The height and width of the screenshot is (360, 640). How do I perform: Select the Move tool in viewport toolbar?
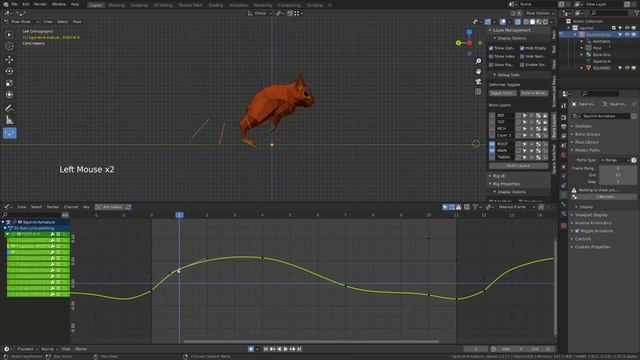9,60
